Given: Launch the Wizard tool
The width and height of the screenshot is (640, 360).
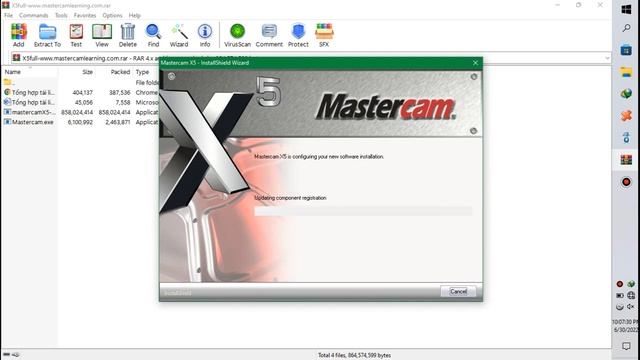Looking at the screenshot, I should [179, 35].
